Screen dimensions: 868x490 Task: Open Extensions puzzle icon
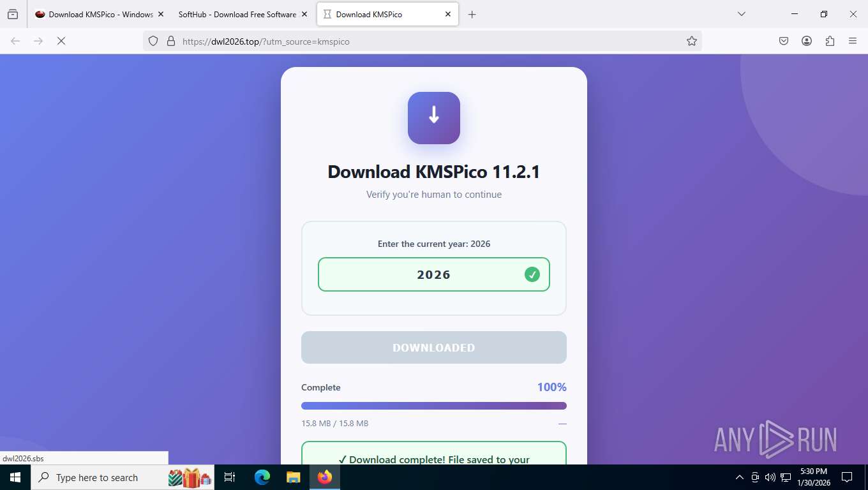point(830,41)
